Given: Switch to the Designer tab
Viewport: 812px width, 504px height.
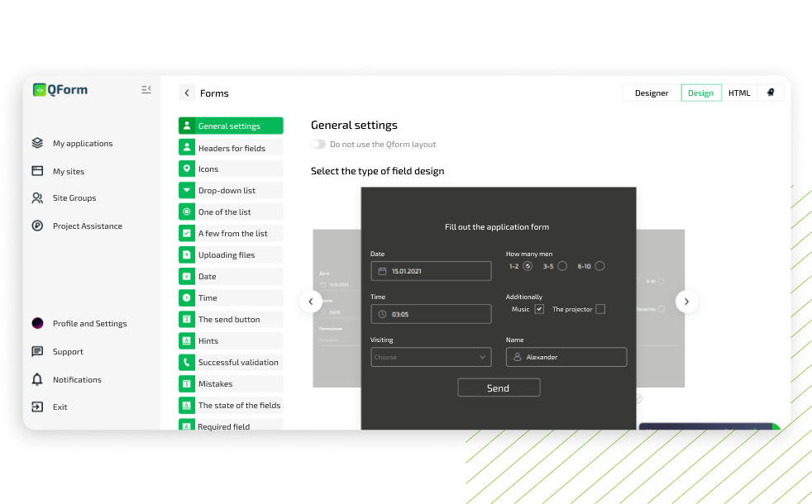Looking at the screenshot, I should coord(652,93).
